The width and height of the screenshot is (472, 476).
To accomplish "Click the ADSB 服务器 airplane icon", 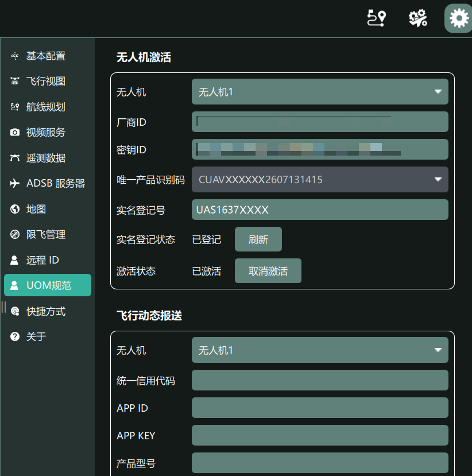I will click(14, 183).
